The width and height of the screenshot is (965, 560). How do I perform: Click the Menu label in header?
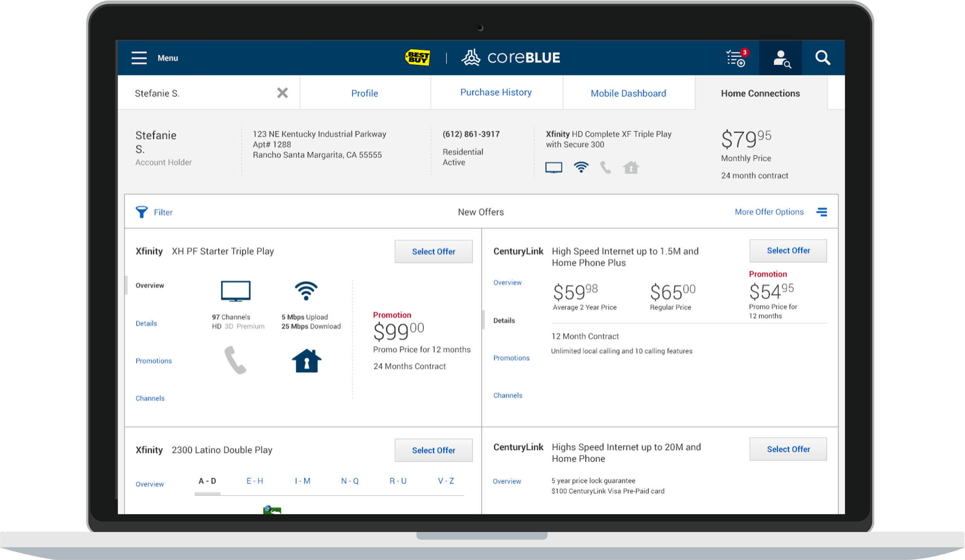click(168, 58)
